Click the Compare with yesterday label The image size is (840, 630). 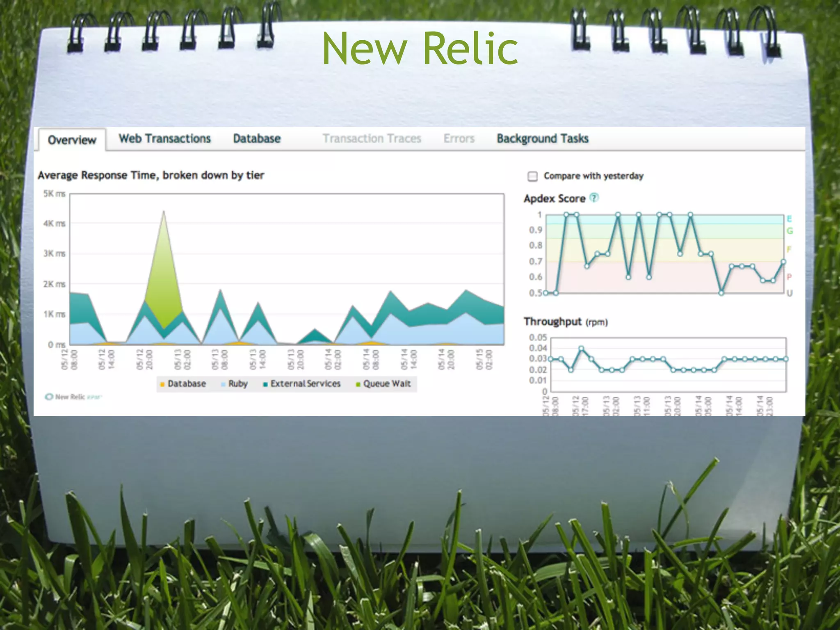[x=593, y=176]
